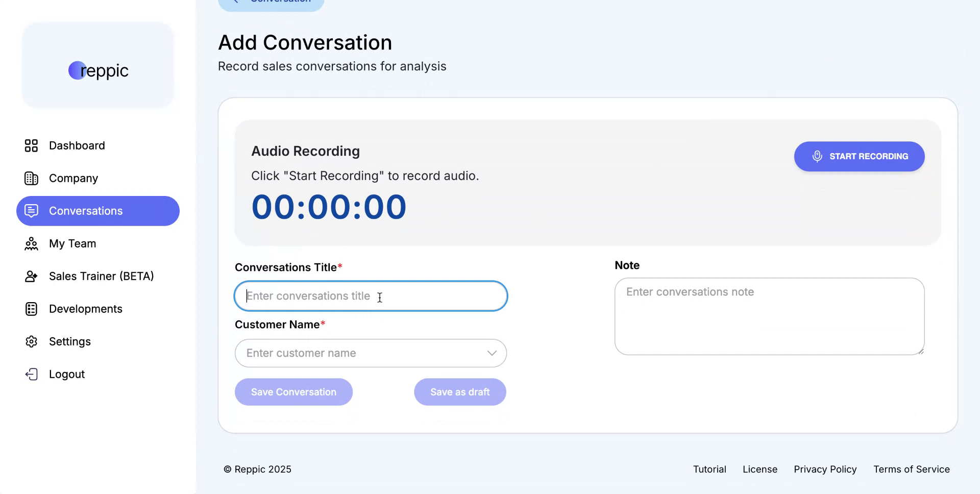This screenshot has width=980, height=494.
Task: Open the Company section via its icon
Action: (31, 178)
